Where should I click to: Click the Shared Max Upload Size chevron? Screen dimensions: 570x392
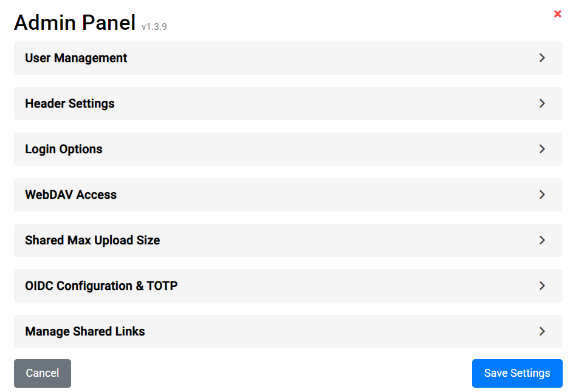(542, 240)
